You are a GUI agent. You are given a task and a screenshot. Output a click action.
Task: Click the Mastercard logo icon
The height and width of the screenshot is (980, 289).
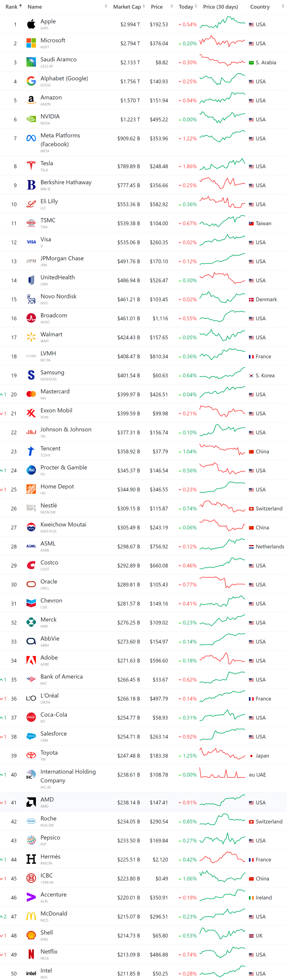(31, 394)
